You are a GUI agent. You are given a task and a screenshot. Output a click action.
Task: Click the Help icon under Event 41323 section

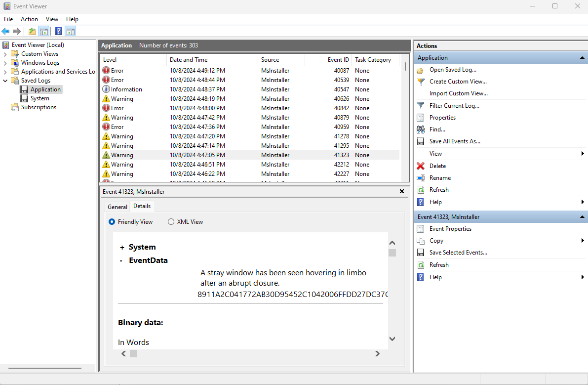pyautogui.click(x=421, y=277)
